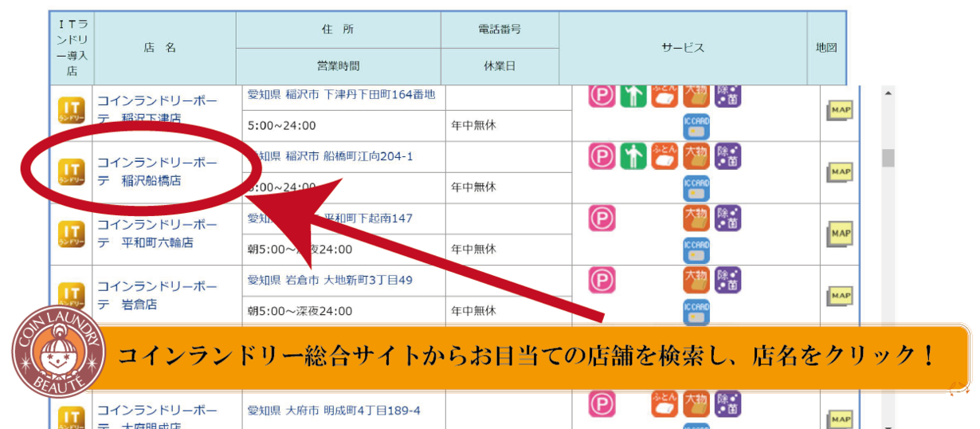The height and width of the screenshot is (429, 980).
Task: Open the MAP icon for 稲沢下津店
Action: [839, 110]
